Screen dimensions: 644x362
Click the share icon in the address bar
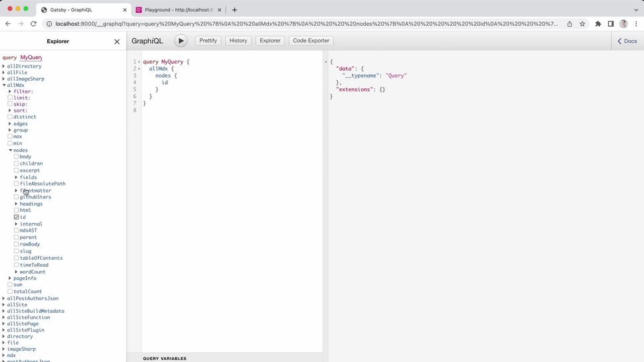pyautogui.click(x=570, y=24)
